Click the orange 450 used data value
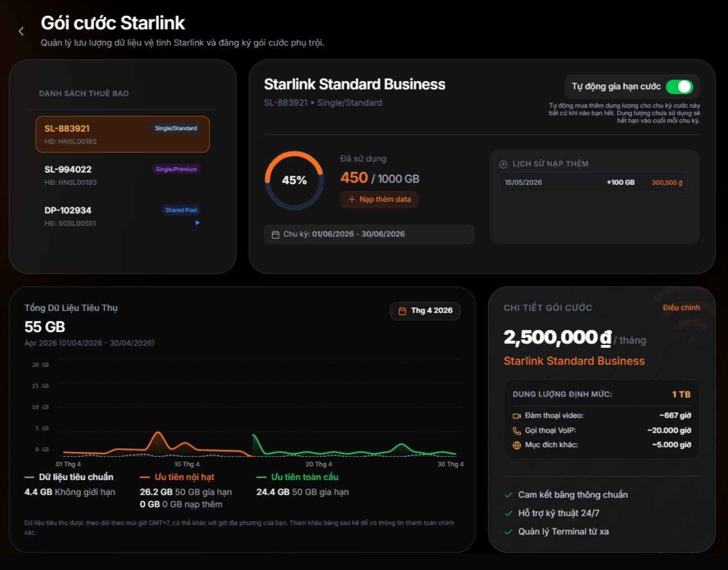 [x=354, y=178]
